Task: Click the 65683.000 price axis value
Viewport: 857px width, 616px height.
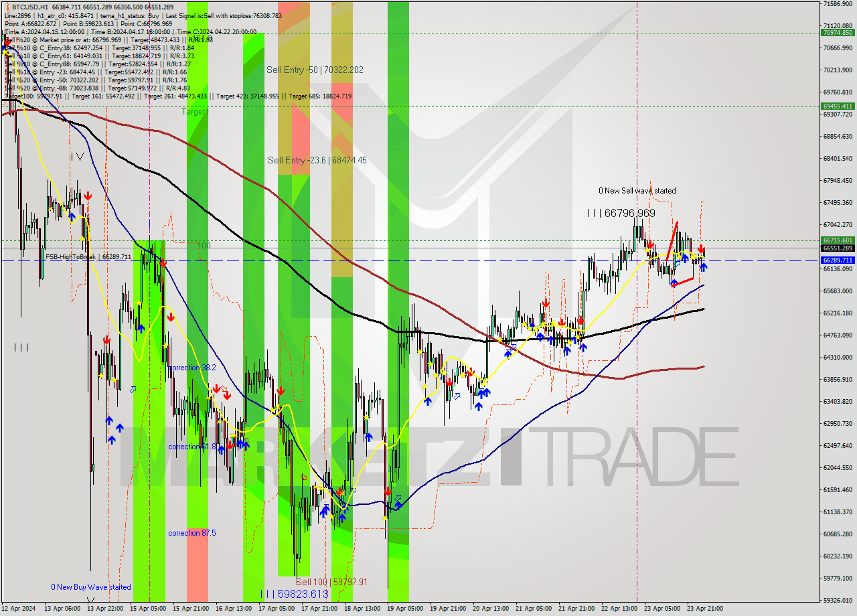Action: click(x=837, y=291)
